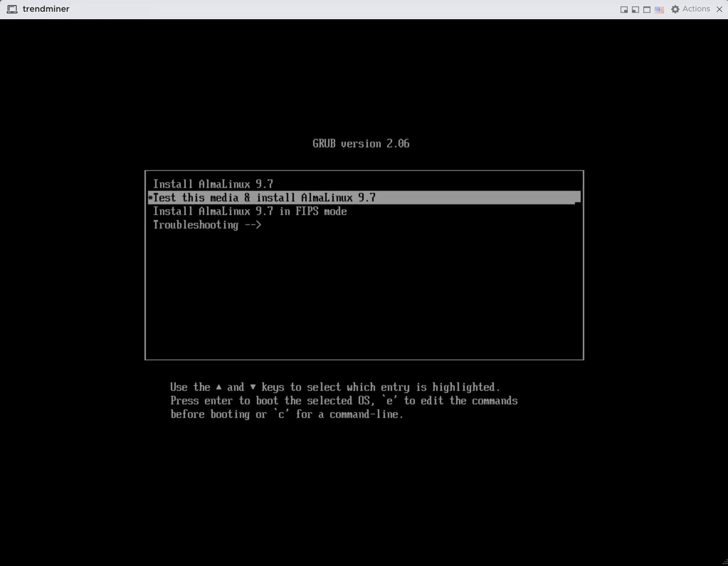This screenshot has height=566, width=728.
Task: Click the gear icon beside Actions
Action: coord(675,9)
